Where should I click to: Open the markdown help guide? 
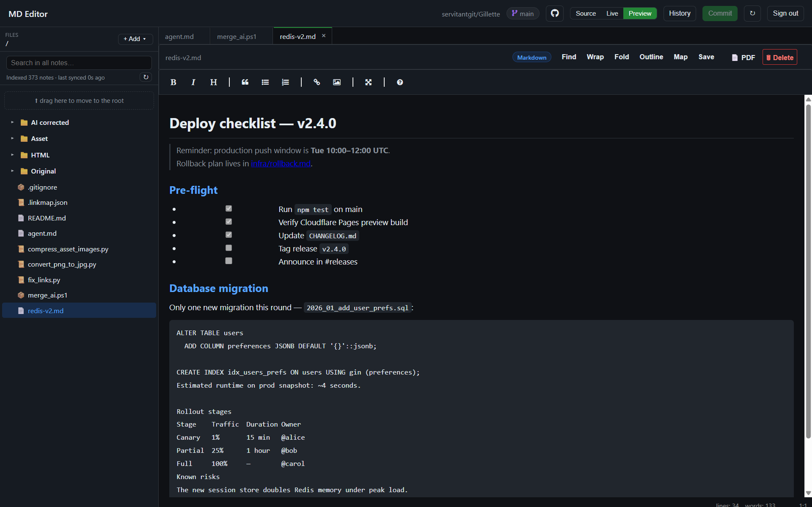coord(400,82)
